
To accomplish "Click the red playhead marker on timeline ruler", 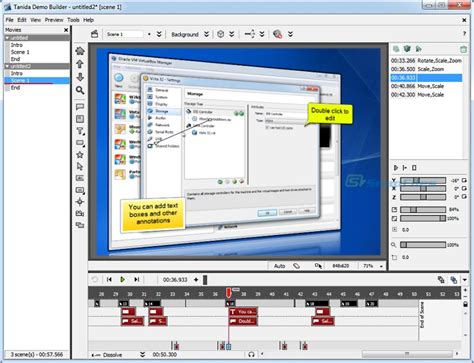I will [x=228, y=293].
